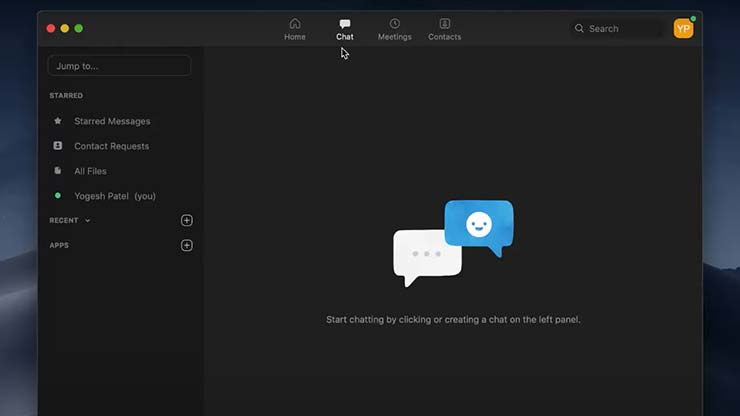This screenshot has height=416, width=740.
Task: Select the Chat tab
Action: (x=345, y=29)
